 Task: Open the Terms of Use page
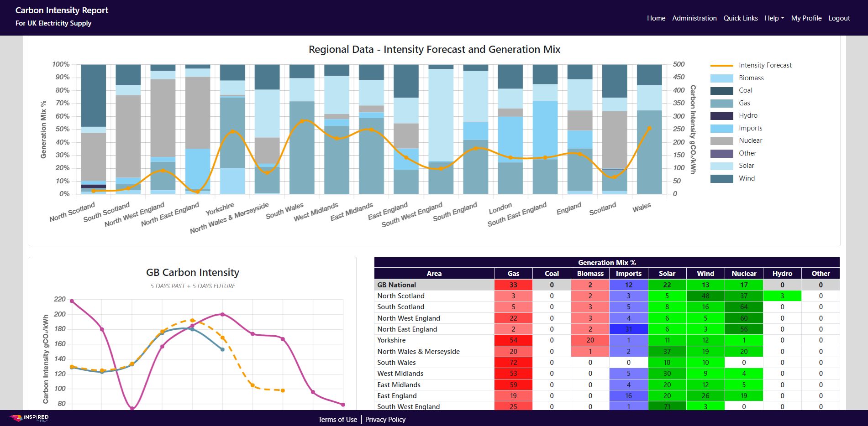pyautogui.click(x=338, y=419)
